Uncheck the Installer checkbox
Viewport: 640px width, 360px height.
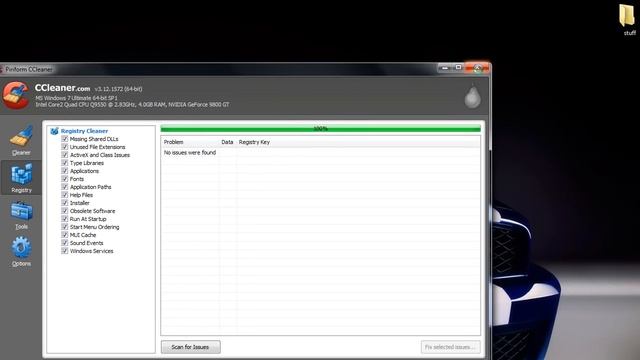pos(64,202)
